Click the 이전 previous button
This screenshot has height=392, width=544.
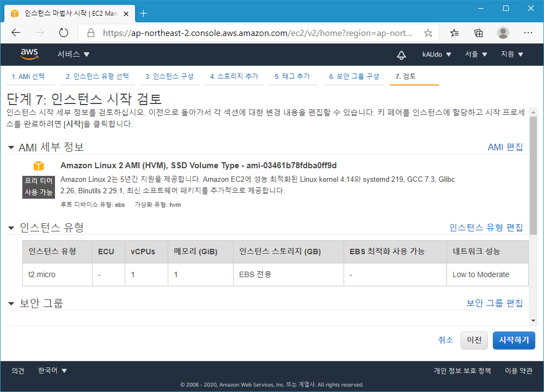tap(474, 340)
